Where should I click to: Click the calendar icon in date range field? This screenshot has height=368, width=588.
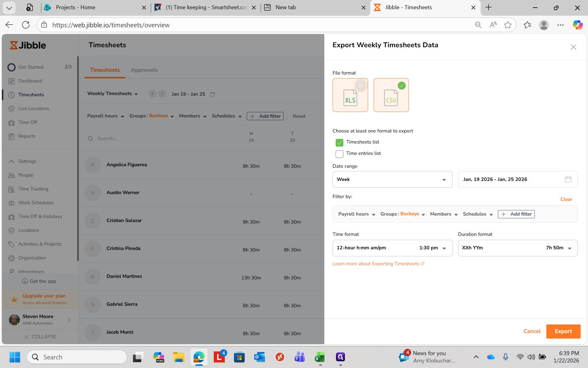568,179
